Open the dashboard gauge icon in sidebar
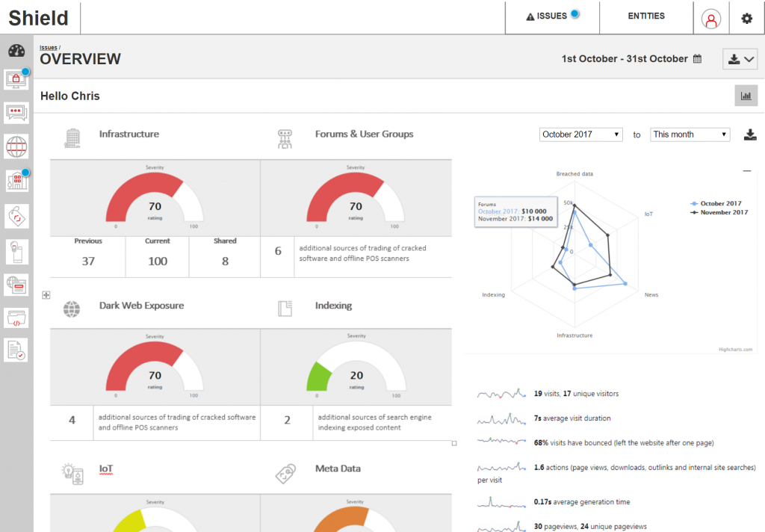Image resolution: width=765 pixels, height=532 pixels. point(16,51)
